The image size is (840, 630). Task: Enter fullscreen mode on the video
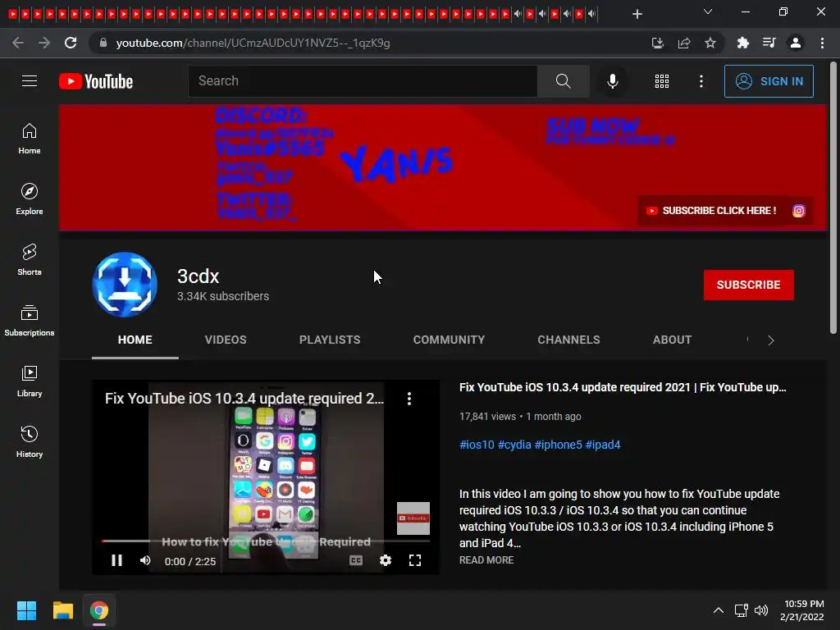pos(414,560)
